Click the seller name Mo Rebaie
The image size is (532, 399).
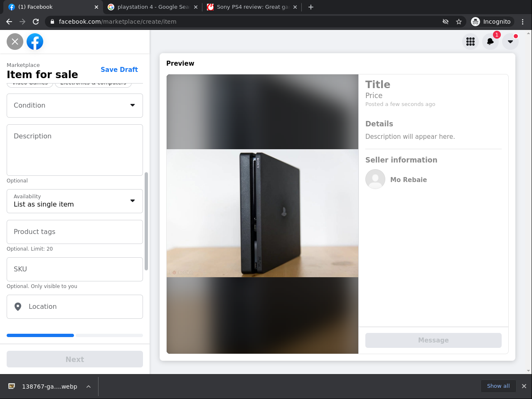pyautogui.click(x=409, y=180)
